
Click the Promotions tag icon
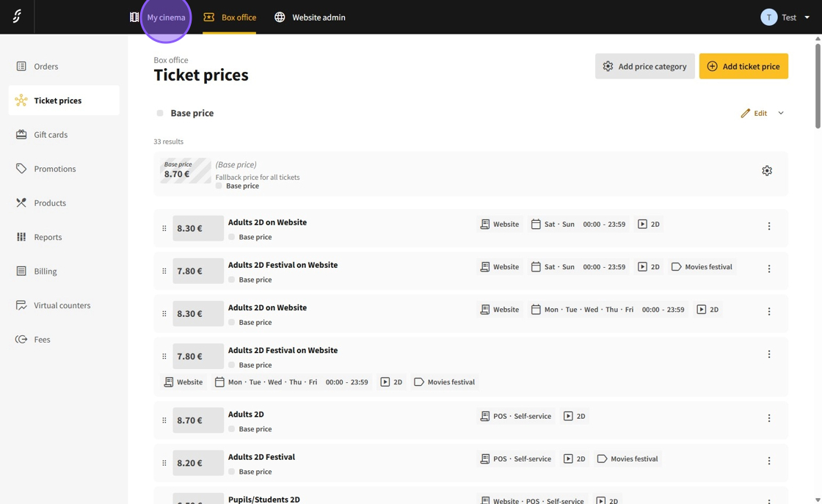[21, 169]
